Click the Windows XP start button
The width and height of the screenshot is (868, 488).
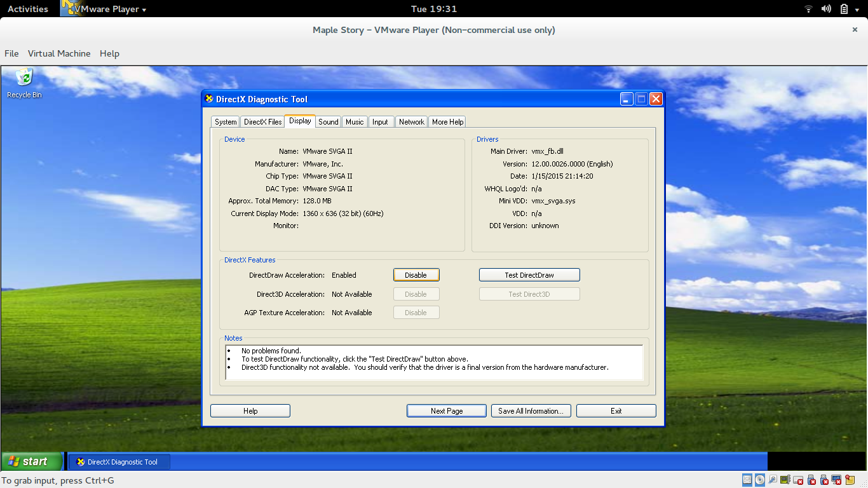pyautogui.click(x=32, y=461)
